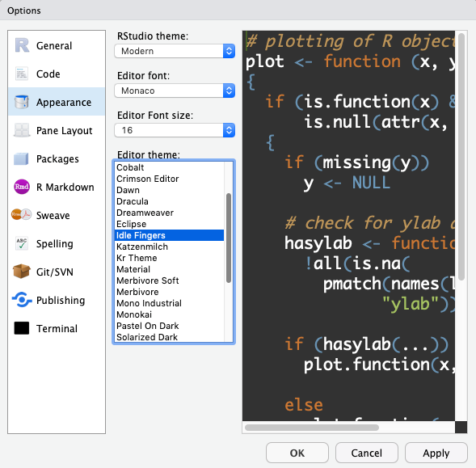Choose the Cobalt editor theme
Viewport: 476px width, 468px height.
(170, 167)
